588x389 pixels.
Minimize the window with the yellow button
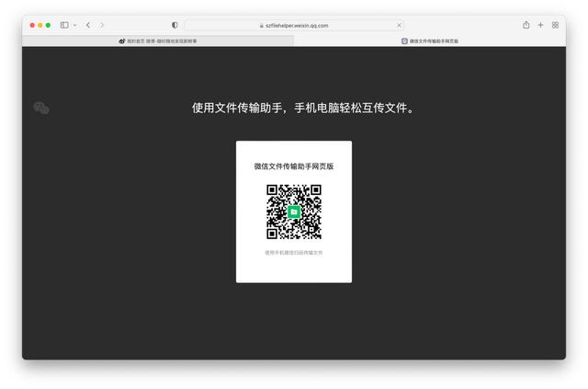coord(40,25)
